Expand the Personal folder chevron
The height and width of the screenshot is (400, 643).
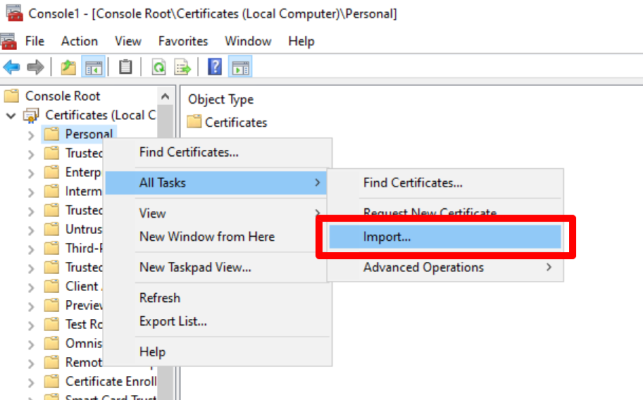(31, 135)
